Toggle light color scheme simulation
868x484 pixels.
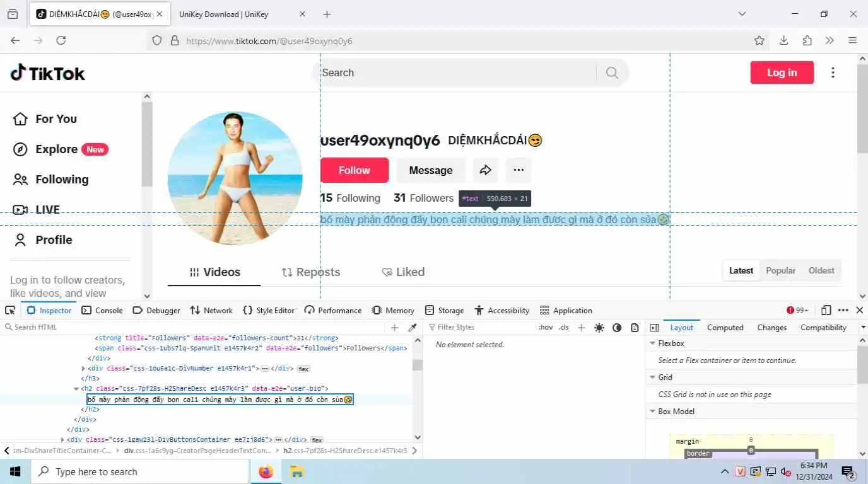pos(599,327)
